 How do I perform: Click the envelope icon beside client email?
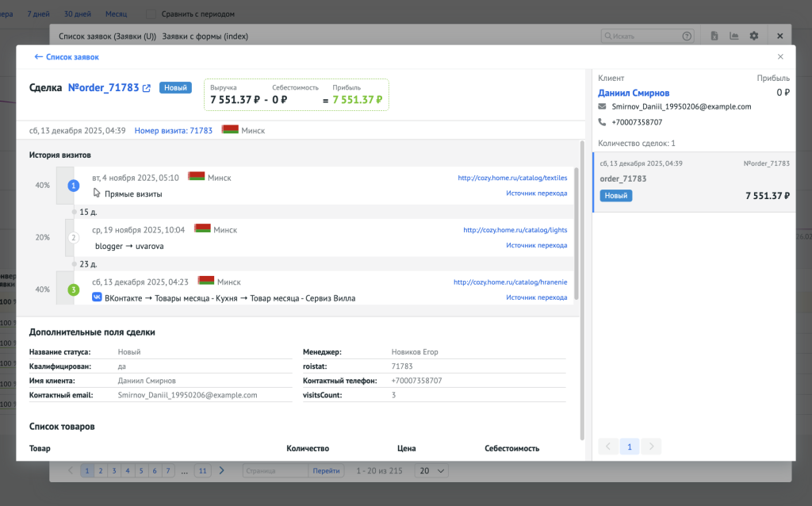603,106
